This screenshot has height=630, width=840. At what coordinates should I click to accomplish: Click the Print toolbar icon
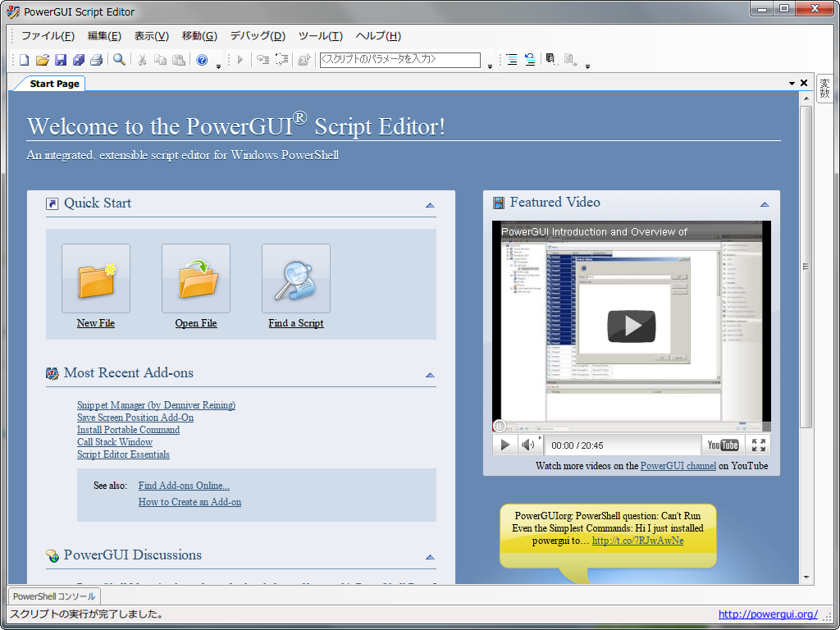[x=97, y=59]
